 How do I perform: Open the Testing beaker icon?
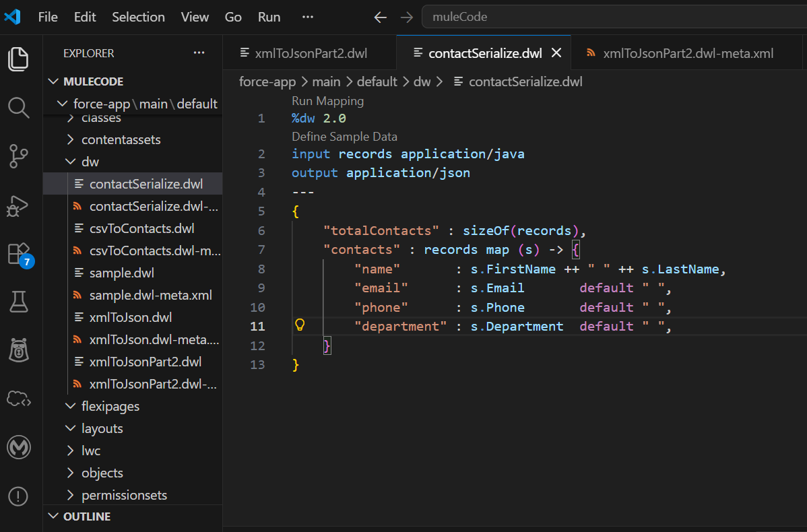[x=18, y=302]
